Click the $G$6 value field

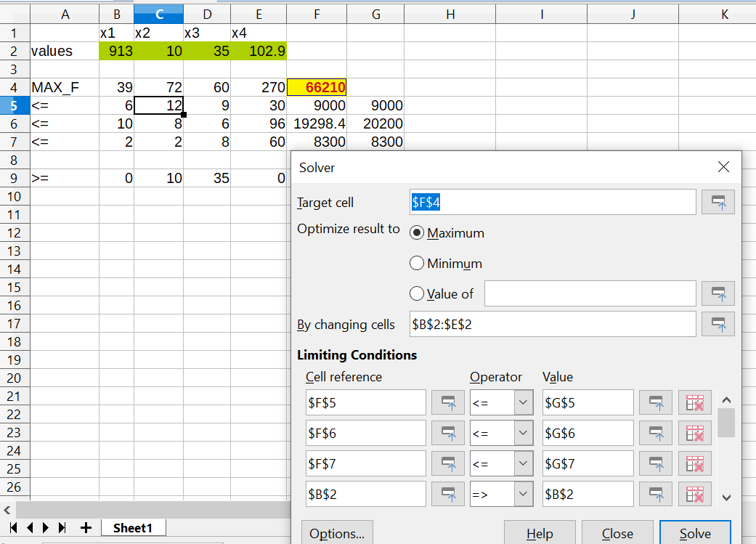(588, 433)
